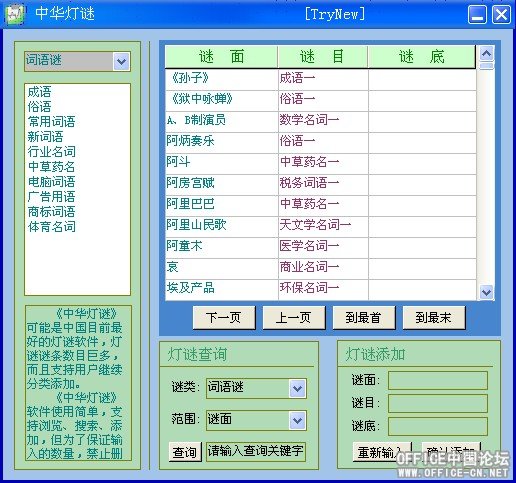
Task: Expand the 范围 dropdown showing 谜面
Action: (297, 420)
